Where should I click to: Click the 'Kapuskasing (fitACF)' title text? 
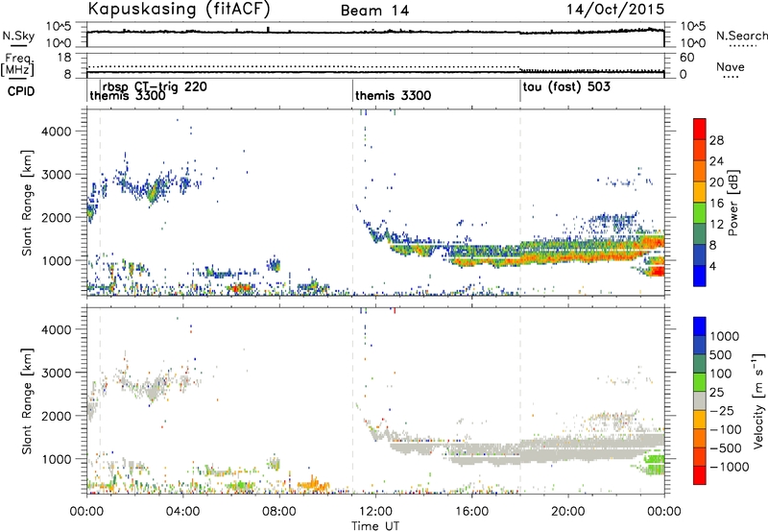click(179, 9)
